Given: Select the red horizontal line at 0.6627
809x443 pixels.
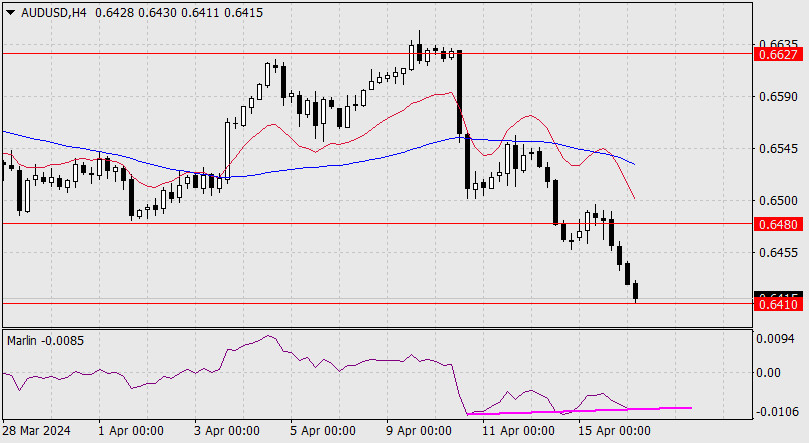Looking at the screenshot, I should (x=378, y=53).
